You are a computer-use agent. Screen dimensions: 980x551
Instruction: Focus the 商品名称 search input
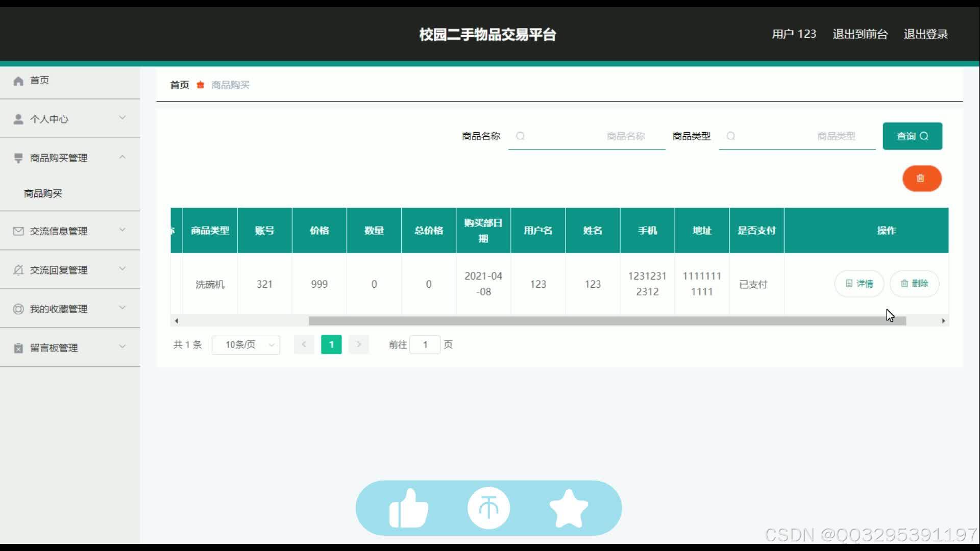click(x=587, y=136)
